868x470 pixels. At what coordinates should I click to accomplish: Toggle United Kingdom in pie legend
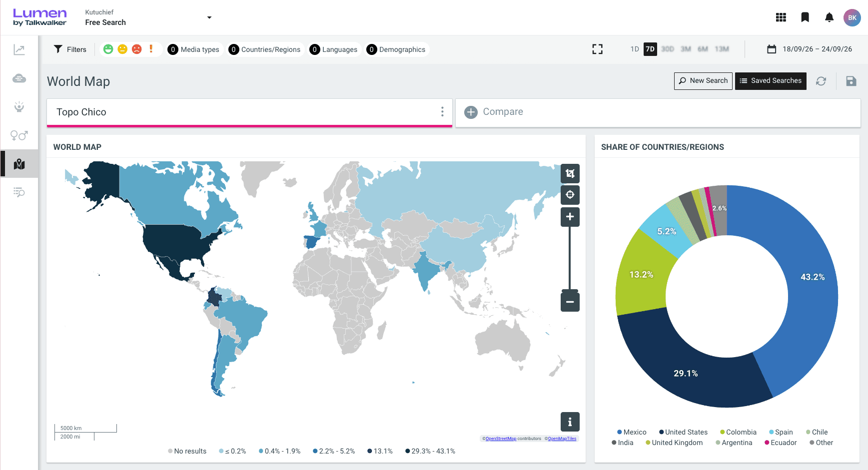click(x=674, y=443)
